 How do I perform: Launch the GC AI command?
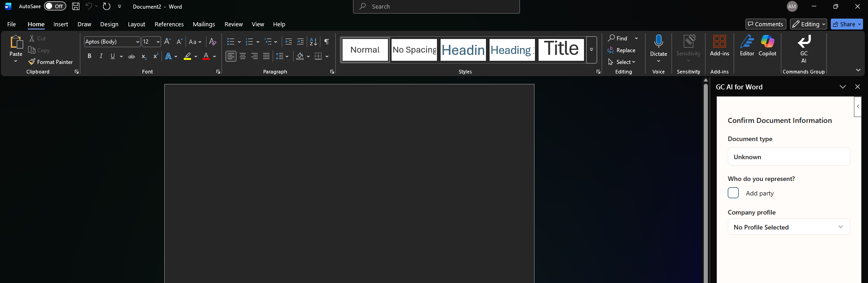(x=804, y=49)
